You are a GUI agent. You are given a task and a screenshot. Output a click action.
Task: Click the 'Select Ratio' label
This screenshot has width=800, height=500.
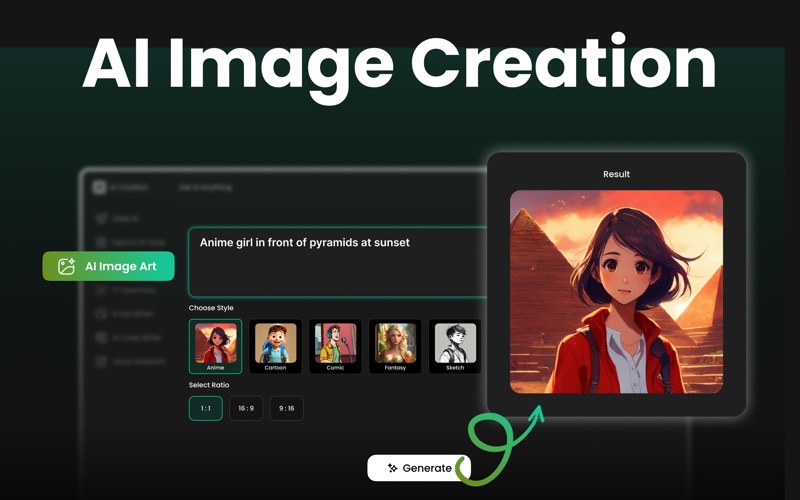coord(209,385)
